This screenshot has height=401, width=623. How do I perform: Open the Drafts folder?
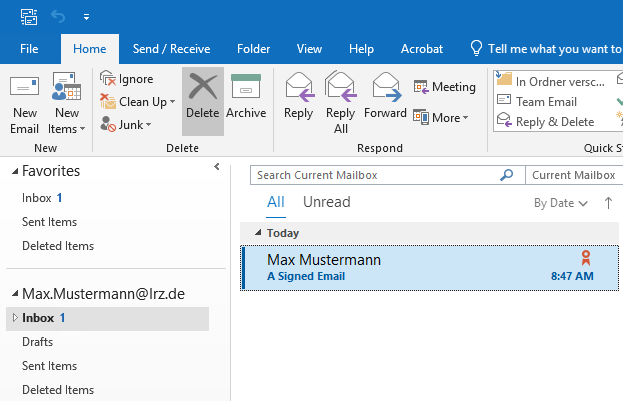pos(38,342)
